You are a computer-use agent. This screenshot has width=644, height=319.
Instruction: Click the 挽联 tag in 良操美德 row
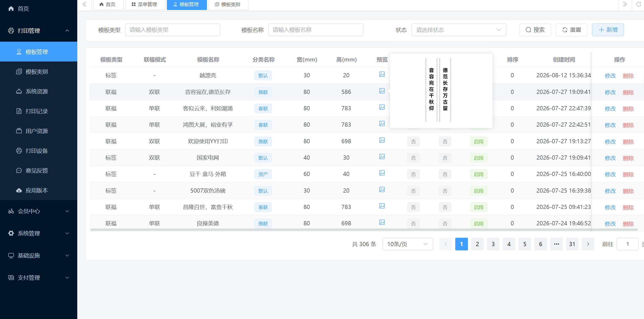[263, 224]
